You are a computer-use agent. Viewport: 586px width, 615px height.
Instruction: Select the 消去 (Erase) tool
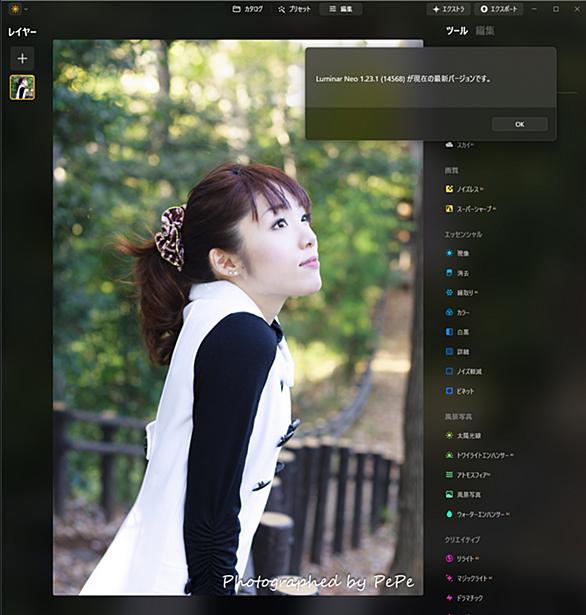coord(457,273)
